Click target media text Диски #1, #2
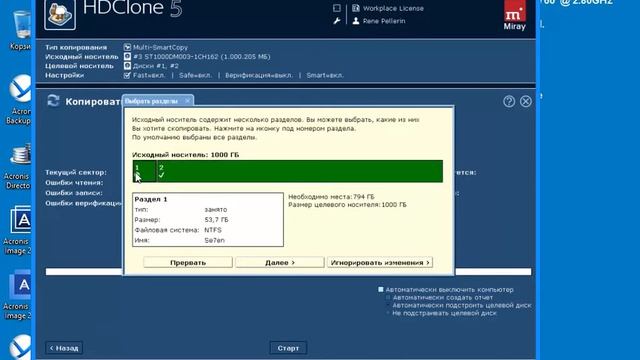640x360 pixels. 156,66
